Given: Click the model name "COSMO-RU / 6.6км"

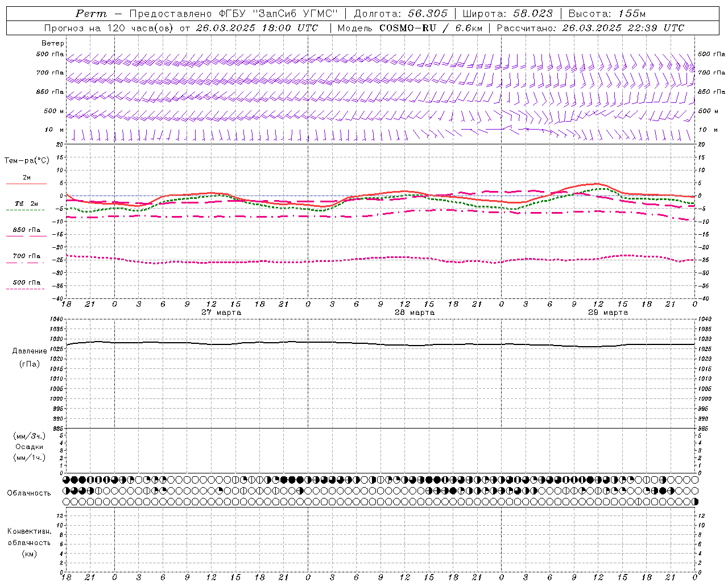Looking at the screenshot, I should click(x=431, y=28).
